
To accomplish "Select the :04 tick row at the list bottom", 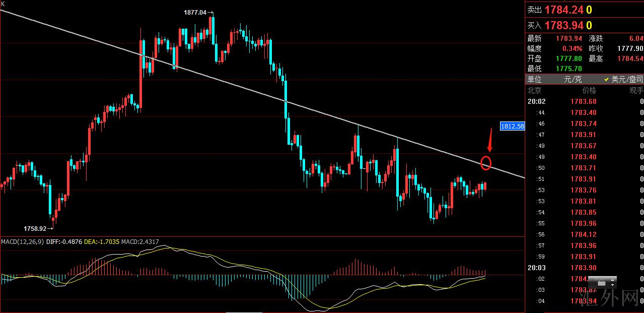I will (585, 301).
